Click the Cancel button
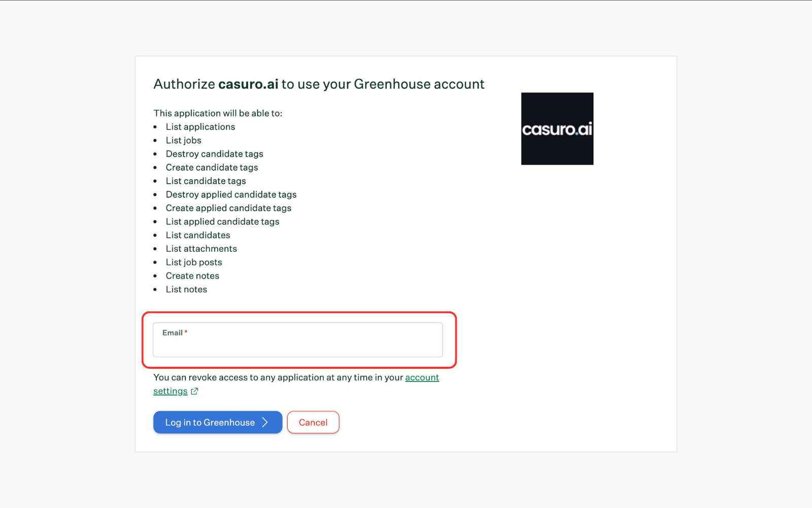Screen dimensions: 812x508 pos(313,422)
